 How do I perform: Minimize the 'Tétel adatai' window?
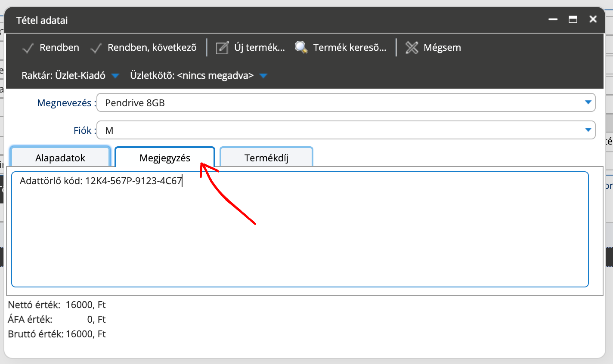(553, 19)
